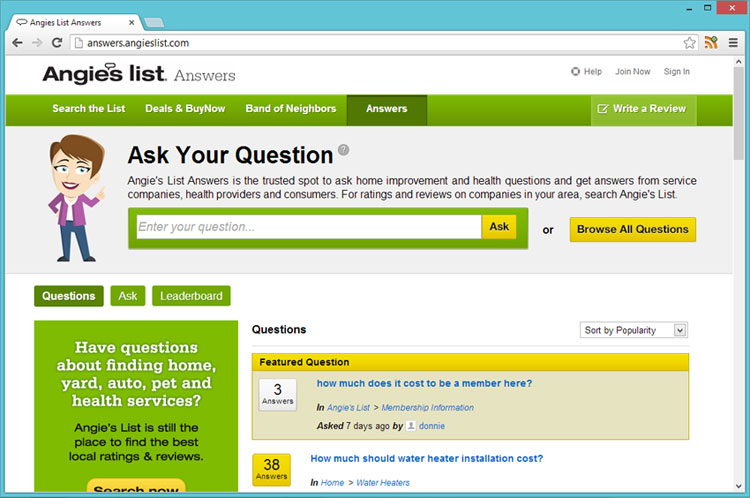Click the browser forward arrow

(37, 43)
